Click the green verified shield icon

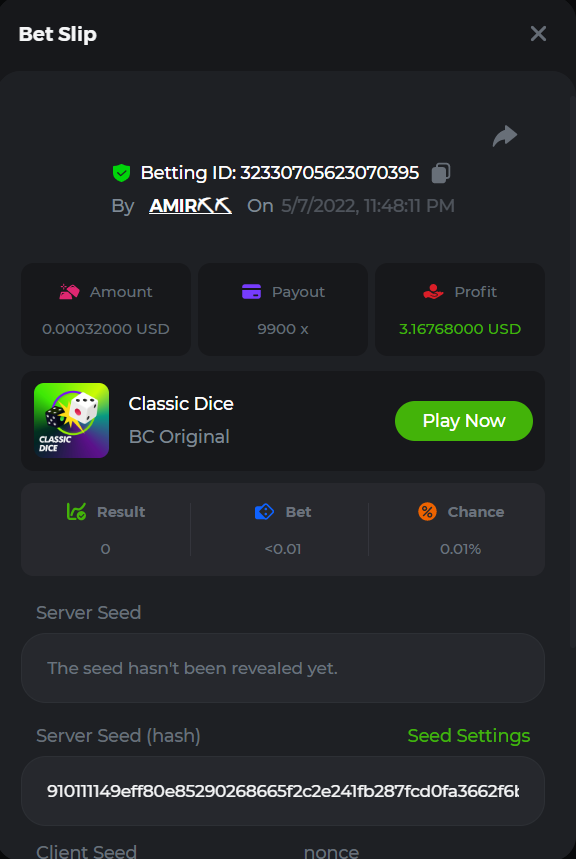click(121, 173)
